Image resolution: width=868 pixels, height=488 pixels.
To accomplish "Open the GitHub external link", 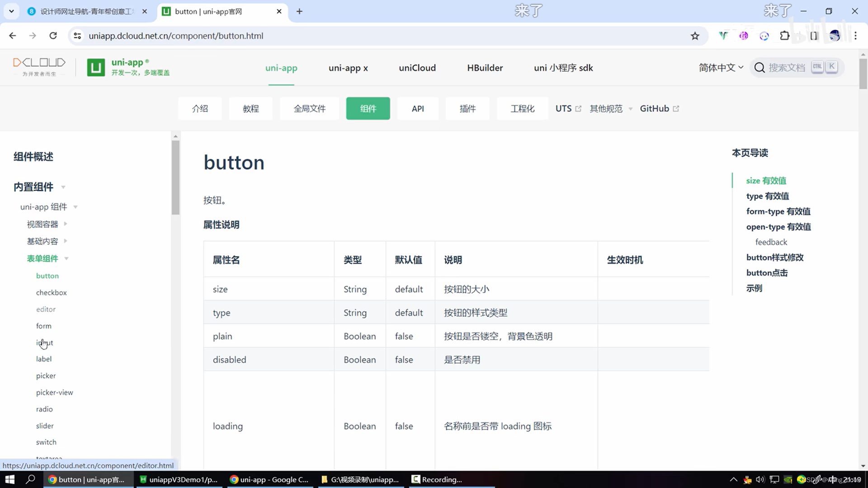I will click(x=659, y=108).
